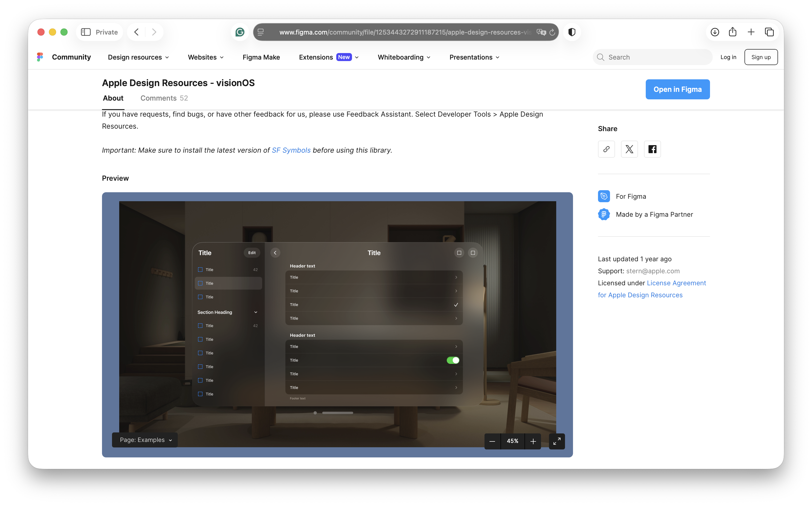The image size is (812, 506).
Task: Zoom in the preview with plus button
Action: [533, 441]
